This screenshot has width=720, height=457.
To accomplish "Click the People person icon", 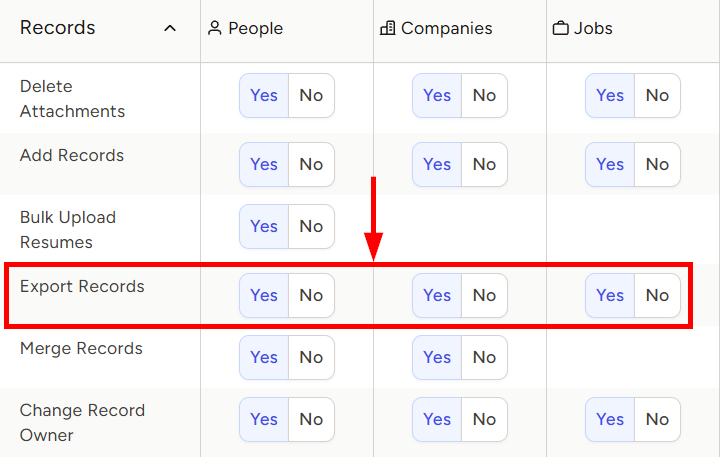I will 214,28.
